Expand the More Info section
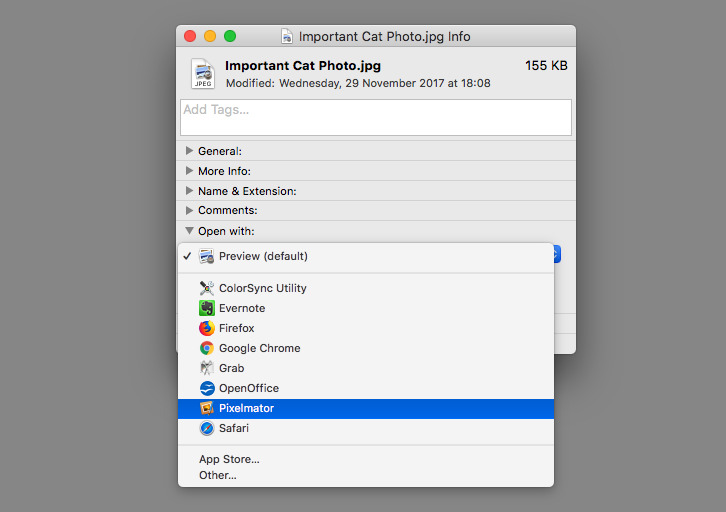Image resolution: width=726 pixels, height=512 pixels. (189, 171)
